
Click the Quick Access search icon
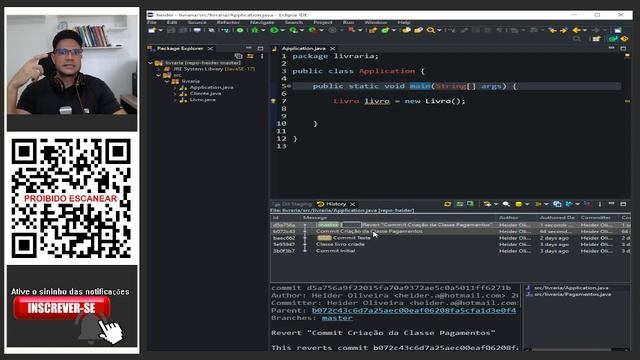pyautogui.click(x=577, y=39)
